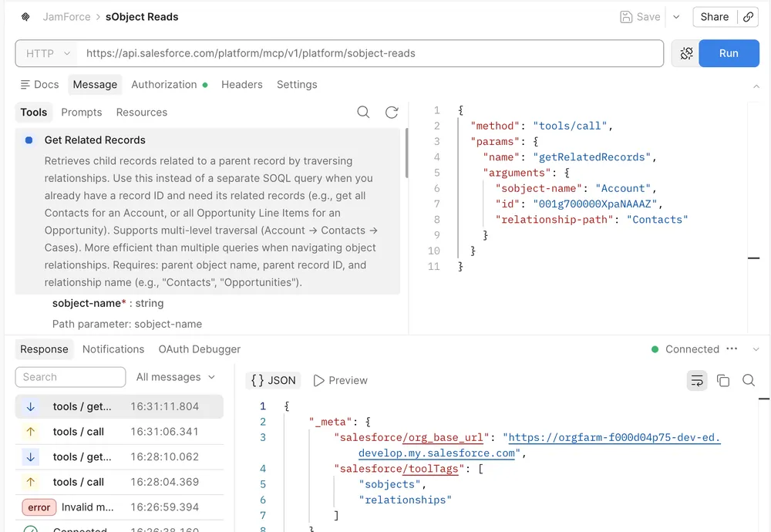
Task: Click the "sobjects" tag value
Action: [x=389, y=484]
